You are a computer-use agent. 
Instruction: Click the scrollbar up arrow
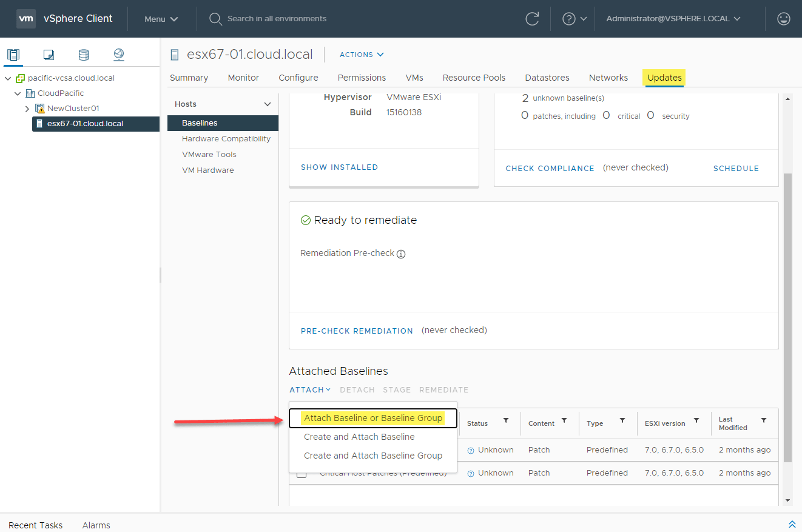787,99
